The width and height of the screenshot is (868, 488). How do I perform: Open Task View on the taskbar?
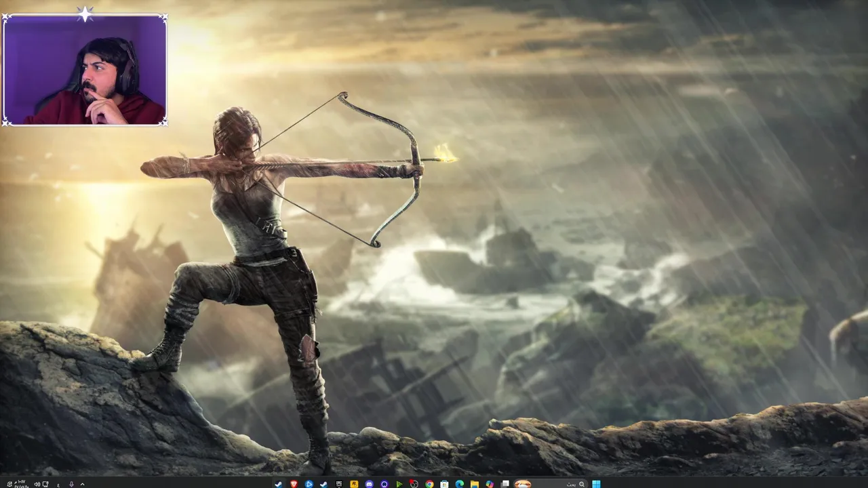pyautogui.click(x=505, y=484)
